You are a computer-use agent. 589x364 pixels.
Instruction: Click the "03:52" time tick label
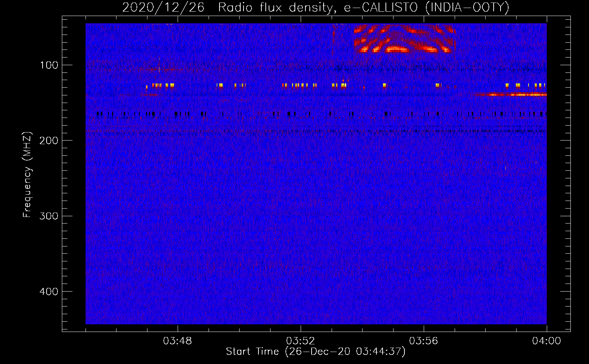tap(300, 341)
